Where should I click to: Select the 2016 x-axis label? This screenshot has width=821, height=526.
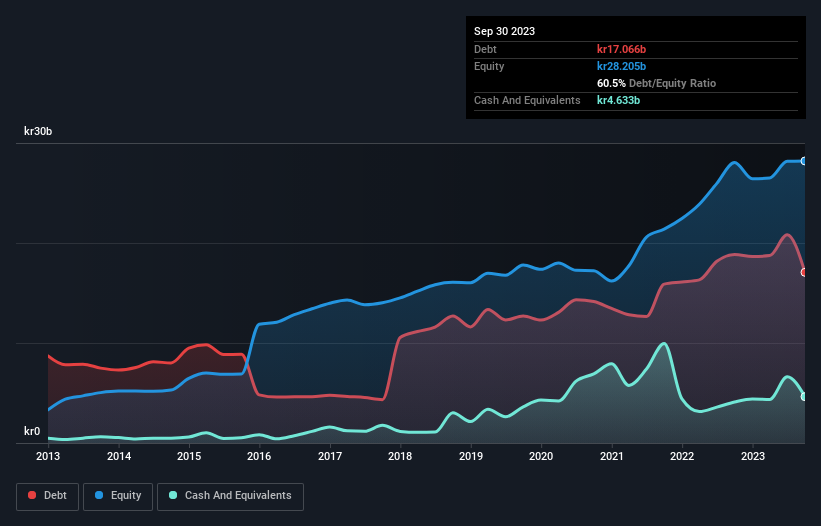pyautogui.click(x=259, y=456)
